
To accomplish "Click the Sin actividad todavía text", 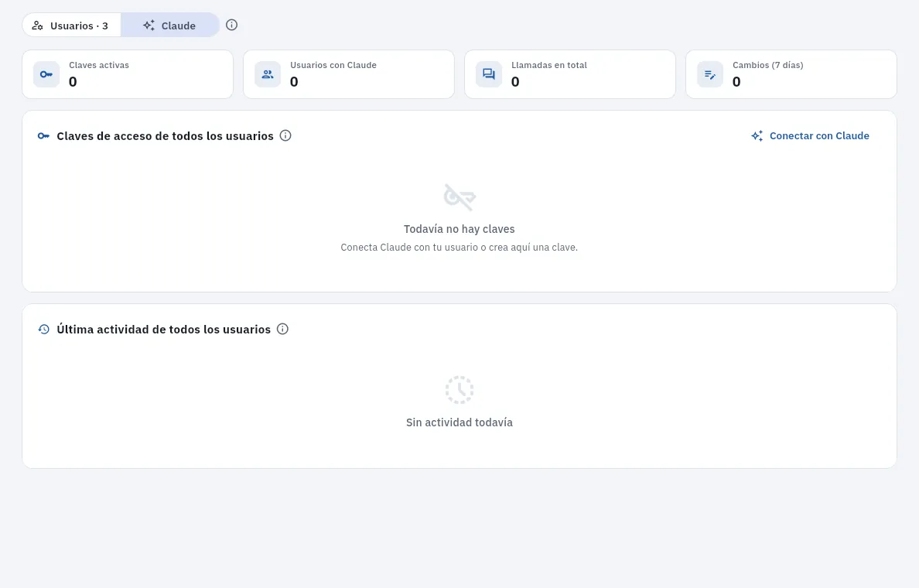I will point(459,422).
